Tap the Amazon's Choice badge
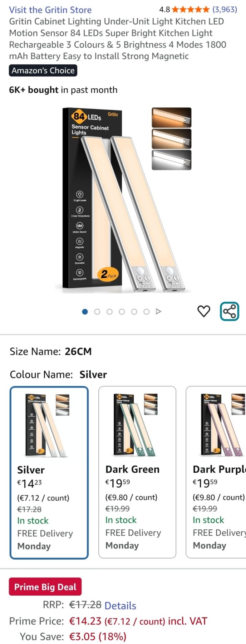 pyautogui.click(x=43, y=70)
